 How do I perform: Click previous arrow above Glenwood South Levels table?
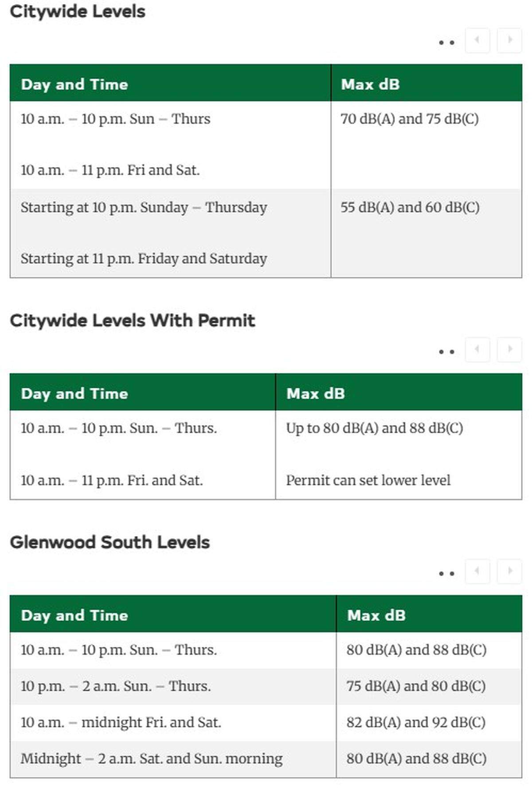tap(477, 571)
